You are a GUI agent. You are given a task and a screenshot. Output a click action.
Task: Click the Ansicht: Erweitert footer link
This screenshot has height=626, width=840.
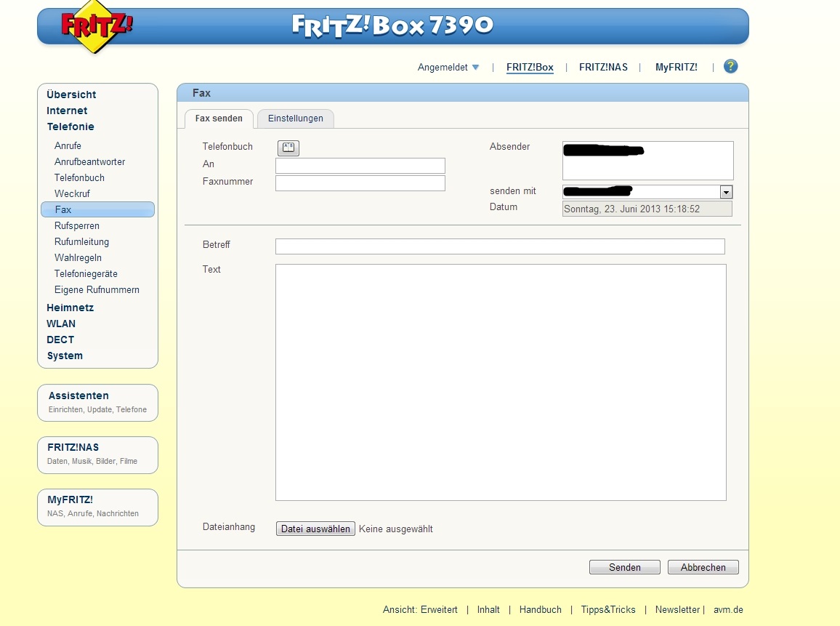(420, 610)
